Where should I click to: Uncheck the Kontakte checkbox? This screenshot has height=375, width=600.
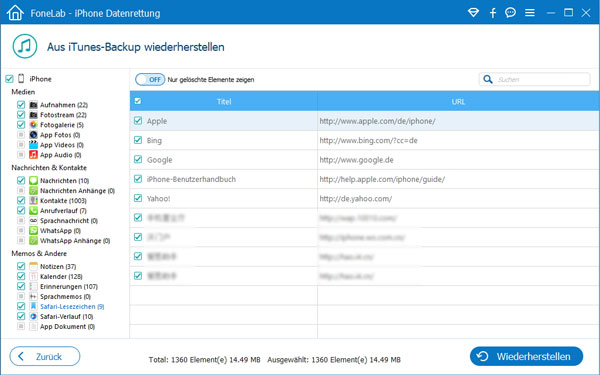[21, 200]
